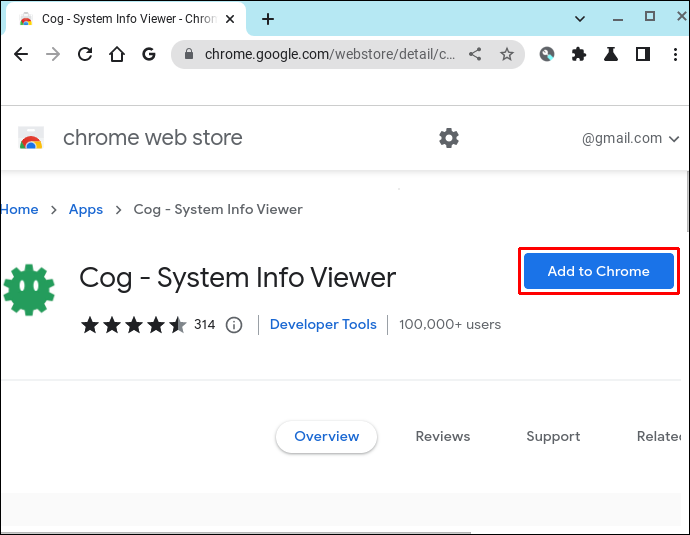
Task: Open the browser home page
Action: 117,54
